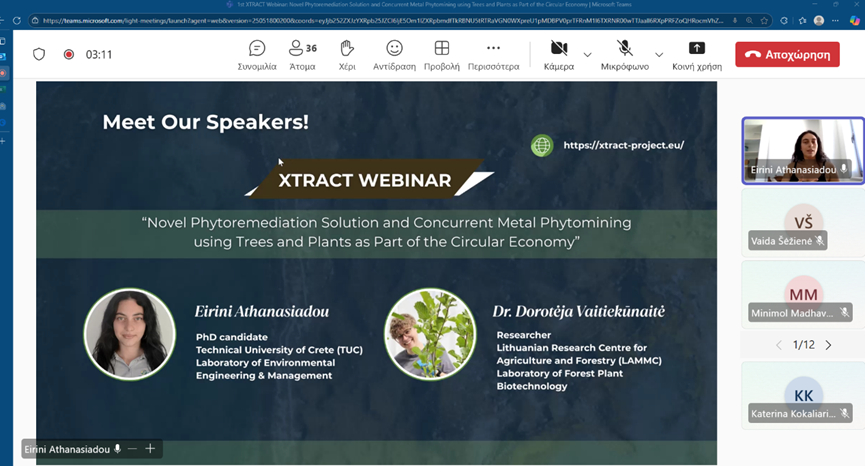Screen dimensions: 865x466
Task: Go to previous participants page
Action: pyautogui.click(x=779, y=345)
